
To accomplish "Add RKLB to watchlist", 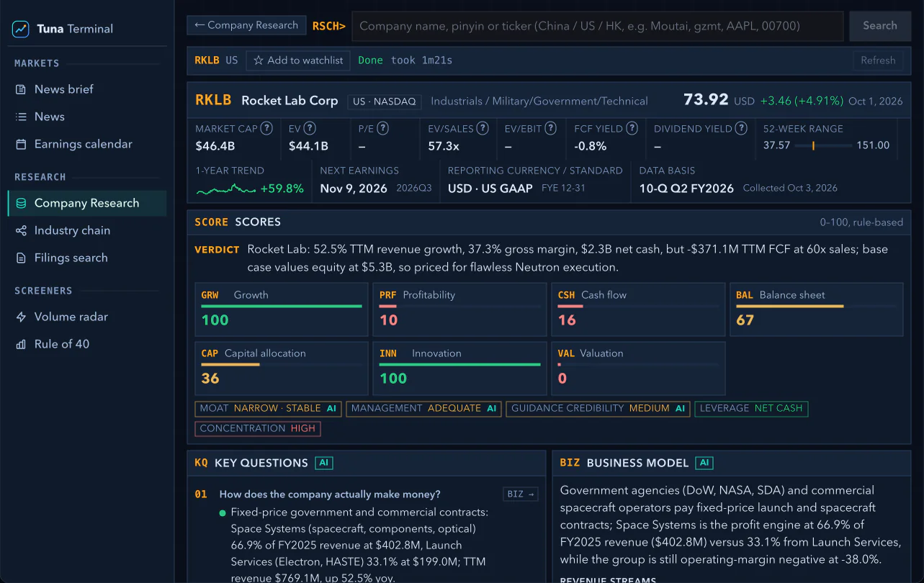I will (298, 60).
